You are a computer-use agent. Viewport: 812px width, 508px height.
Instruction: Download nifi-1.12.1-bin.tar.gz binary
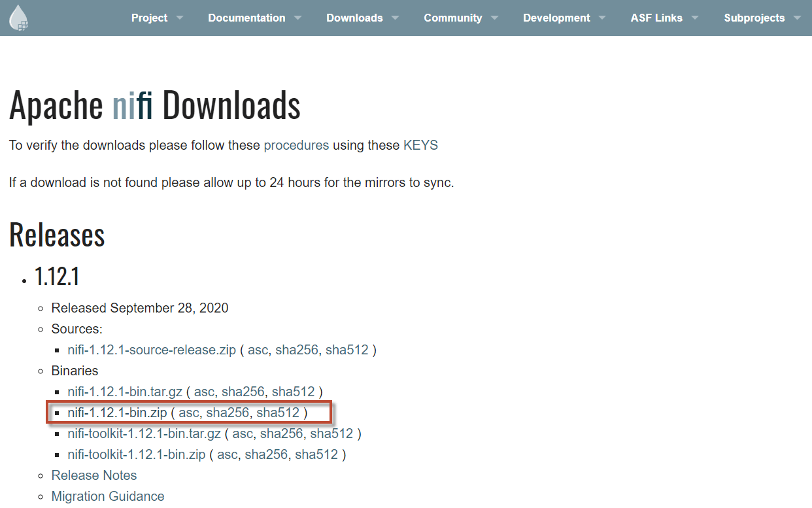tap(124, 392)
